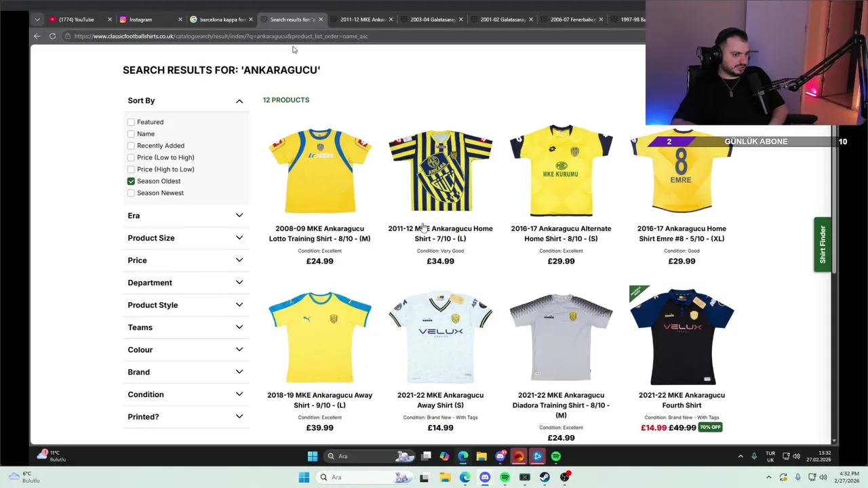Check the Season Newest sort option
Viewport: 868px width, 488px height.
click(131, 193)
